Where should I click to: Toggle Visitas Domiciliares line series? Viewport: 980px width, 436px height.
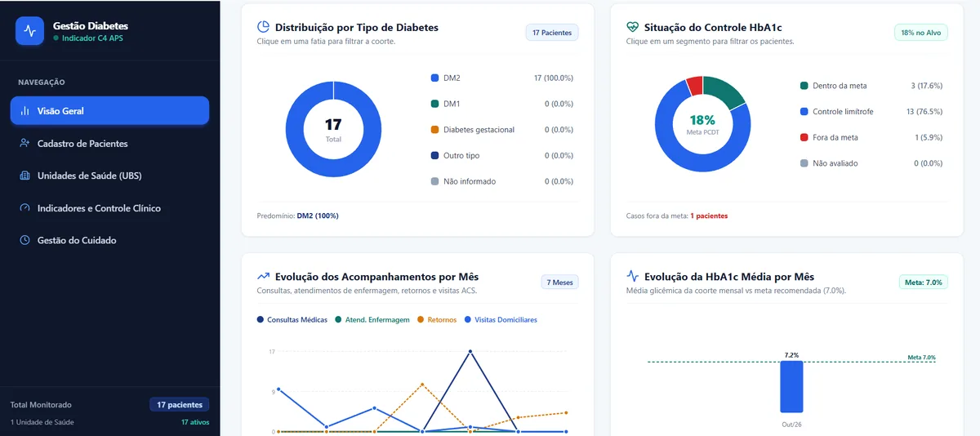[x=501, y=320]
